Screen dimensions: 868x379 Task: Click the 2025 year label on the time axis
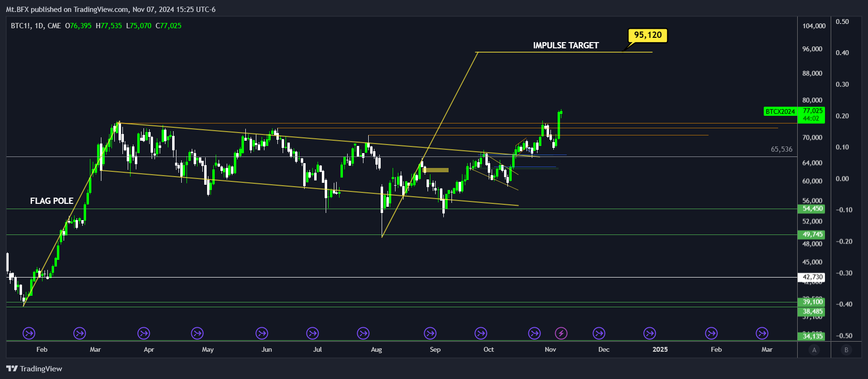660,349
